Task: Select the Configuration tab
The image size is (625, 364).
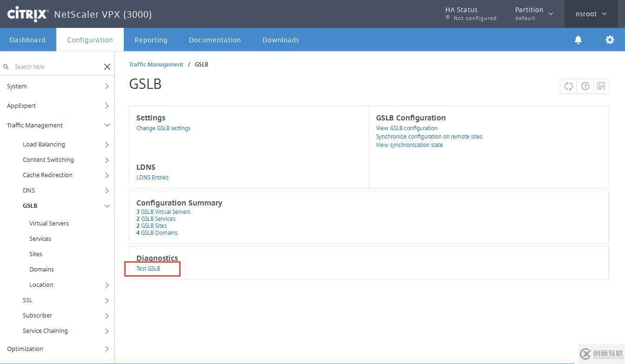Action: click(90, 40)
